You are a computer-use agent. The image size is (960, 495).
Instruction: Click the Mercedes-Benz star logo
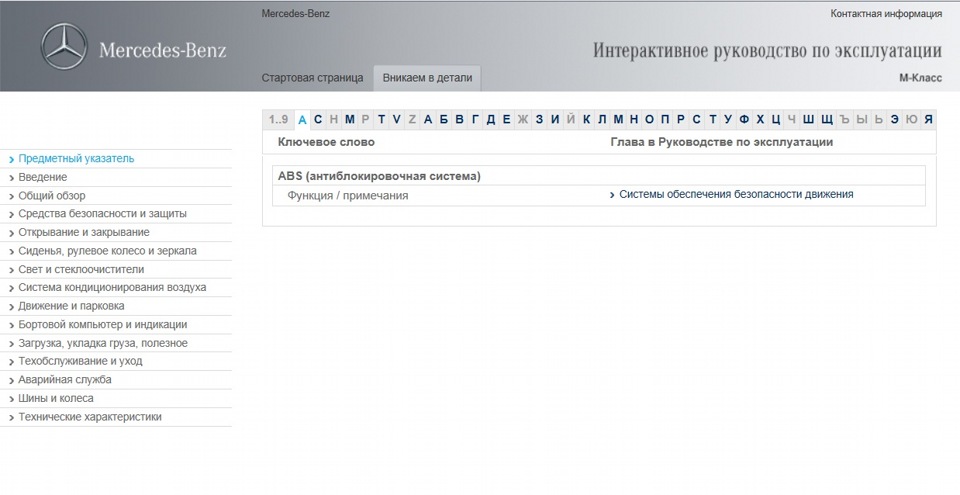click(64, 47)
